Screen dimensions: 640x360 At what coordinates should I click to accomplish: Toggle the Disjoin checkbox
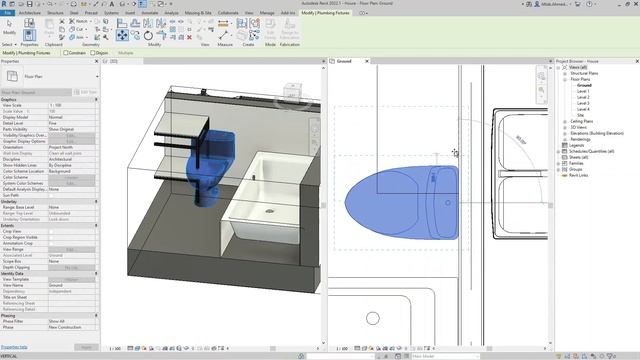[93, 53]
